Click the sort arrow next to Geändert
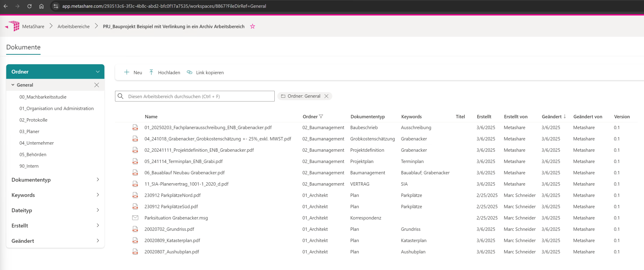 (x=565, y=117)
